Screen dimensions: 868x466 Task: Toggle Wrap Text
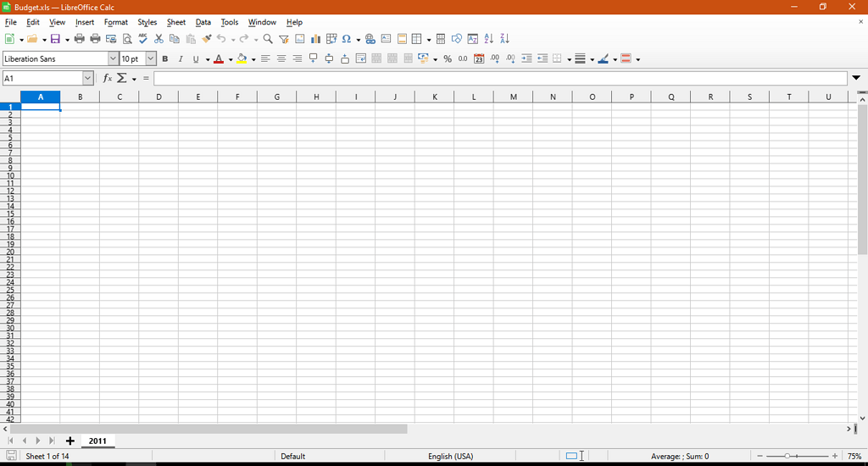(x=361, y=58)
